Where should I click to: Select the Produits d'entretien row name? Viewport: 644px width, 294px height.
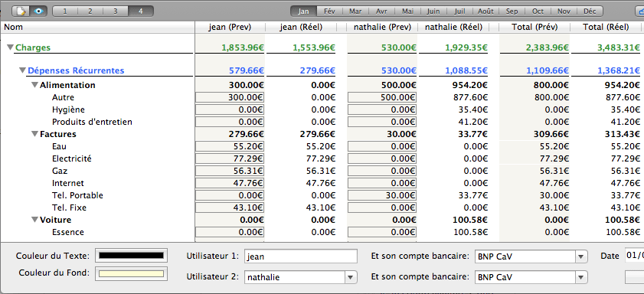tap(92, 122)
